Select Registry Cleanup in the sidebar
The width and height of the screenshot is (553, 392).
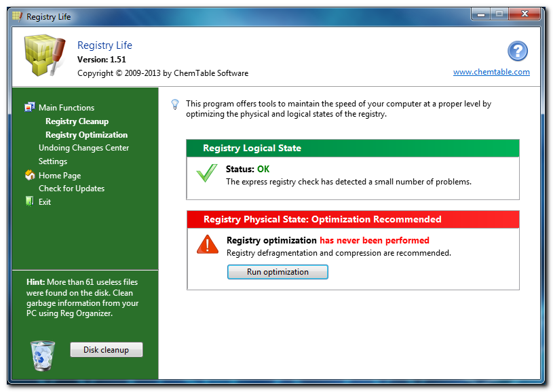(x=77, y=121)
